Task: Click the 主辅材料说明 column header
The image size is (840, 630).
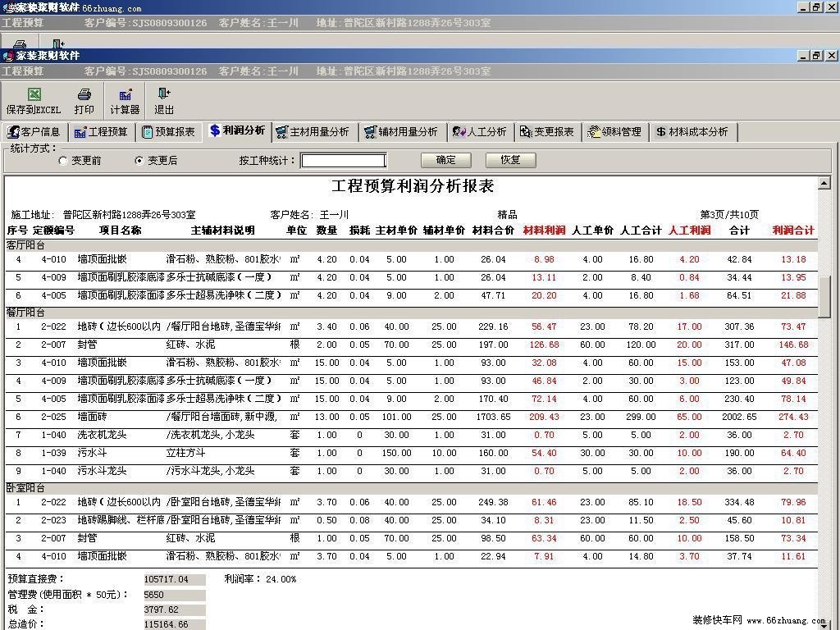Action: click(x=223, y=231)
